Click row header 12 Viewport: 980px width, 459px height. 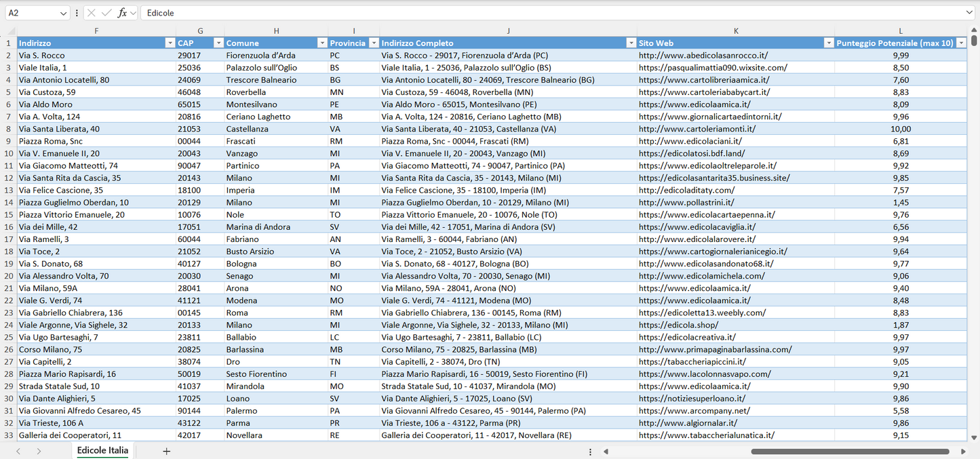click(8, 178)
